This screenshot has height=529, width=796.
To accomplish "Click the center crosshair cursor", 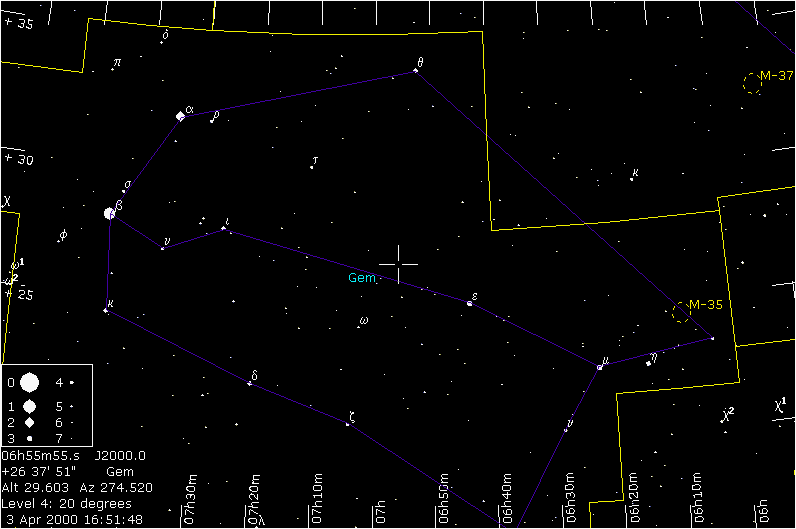I will 399,263.
